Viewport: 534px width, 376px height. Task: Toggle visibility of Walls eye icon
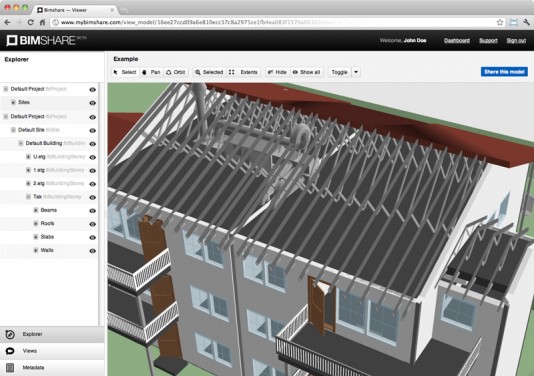coord(92,251)
